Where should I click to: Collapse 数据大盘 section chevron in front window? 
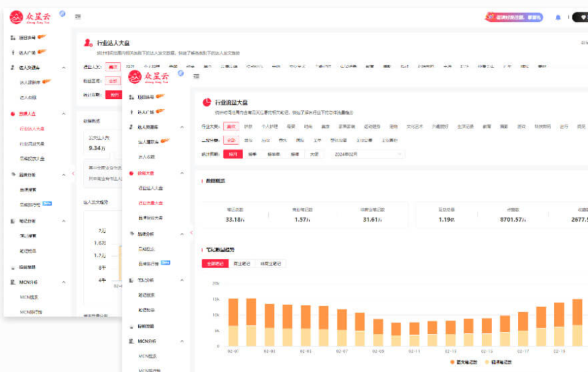pyautogui.click(x=182, y=173)
